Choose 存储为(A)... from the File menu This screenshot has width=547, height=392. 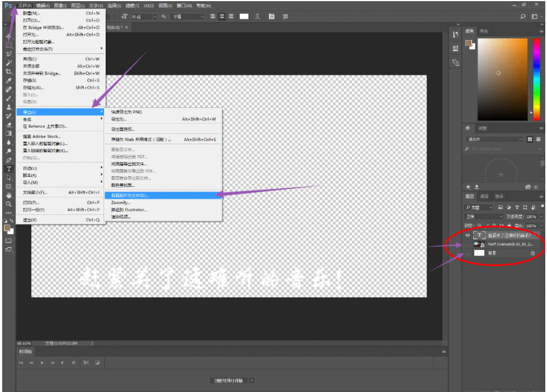pyautogui.click(x=33, y=87)
